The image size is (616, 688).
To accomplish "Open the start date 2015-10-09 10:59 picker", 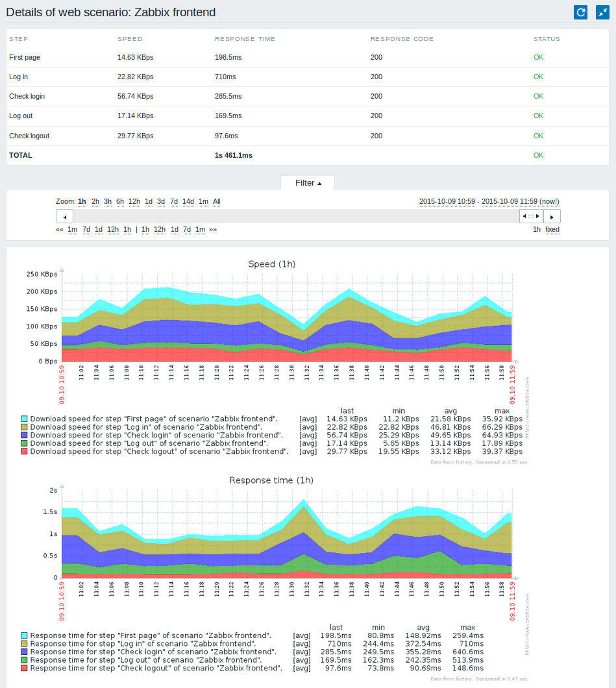I will click(x=447, y=201).
